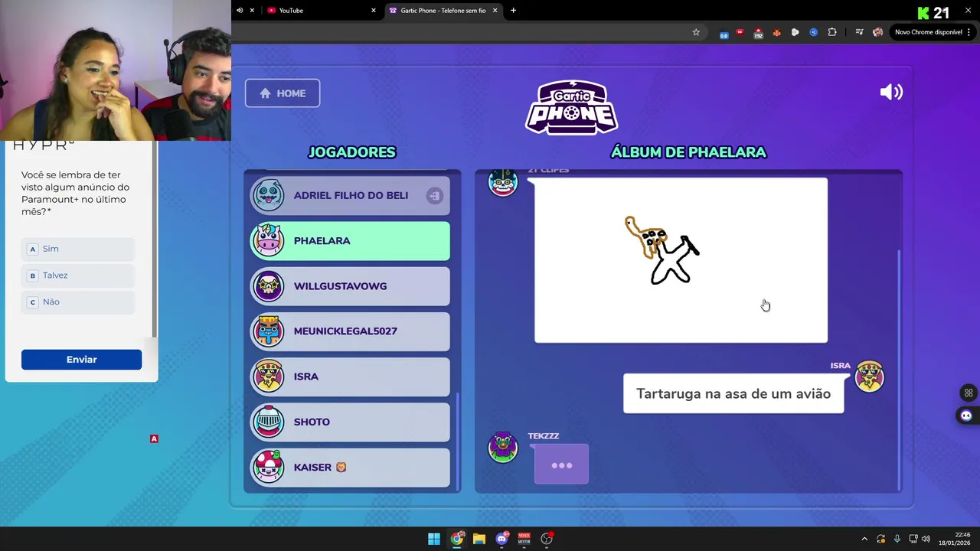Image resolution: width=980 pixels, height=551 pixels.
Task: Click the leave icon beside ADRIEL FILHO DO BELI
Action: pyautogui.click(x=434, y=195)
